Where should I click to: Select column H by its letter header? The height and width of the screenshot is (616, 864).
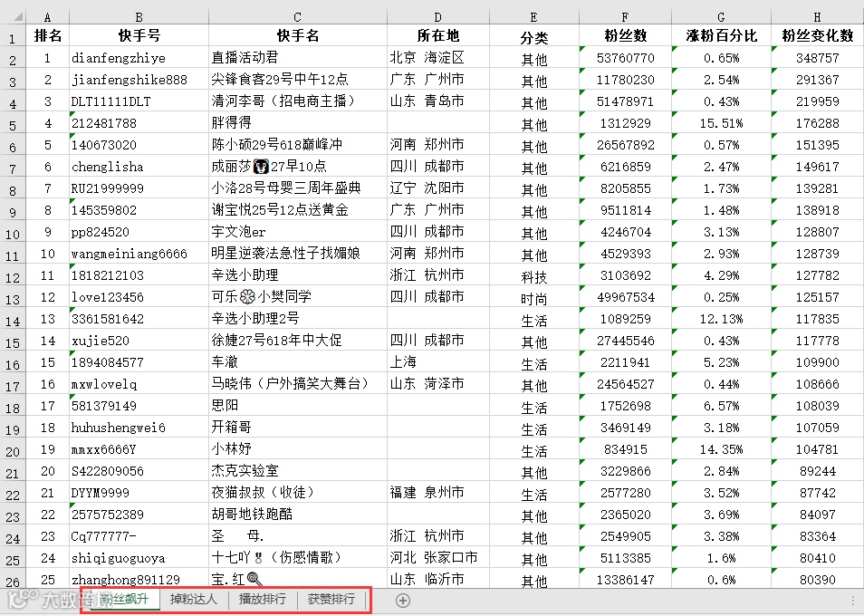[x=816, y=14]
